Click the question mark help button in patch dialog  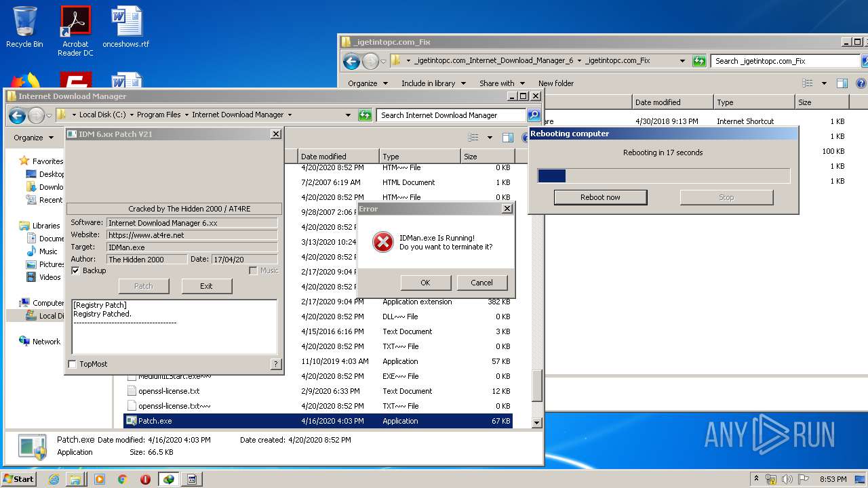(275, 364)
